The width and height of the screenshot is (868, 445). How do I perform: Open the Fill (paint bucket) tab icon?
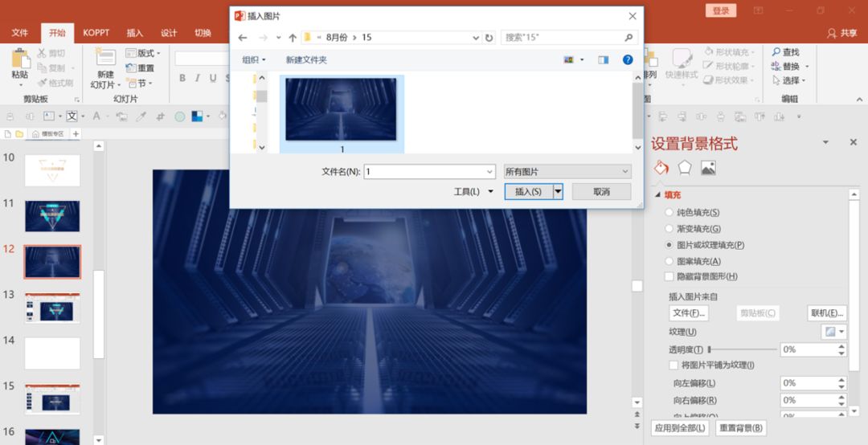(661, 167)
